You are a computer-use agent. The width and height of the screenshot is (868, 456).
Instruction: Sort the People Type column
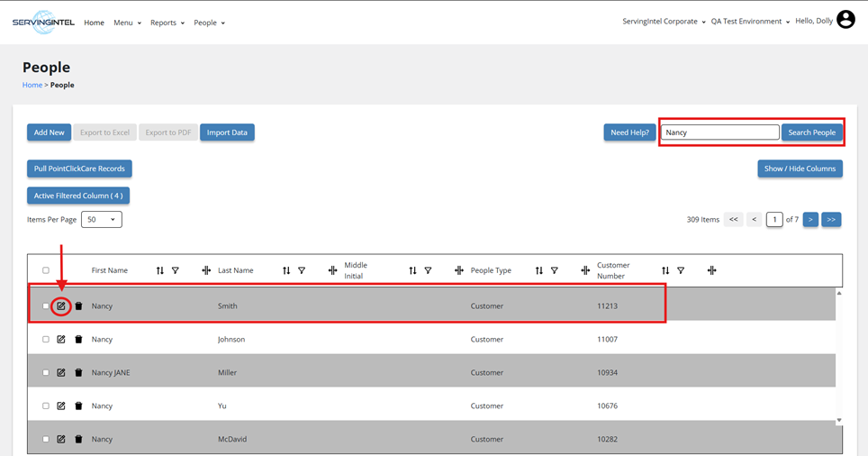[x=539, y=270]
